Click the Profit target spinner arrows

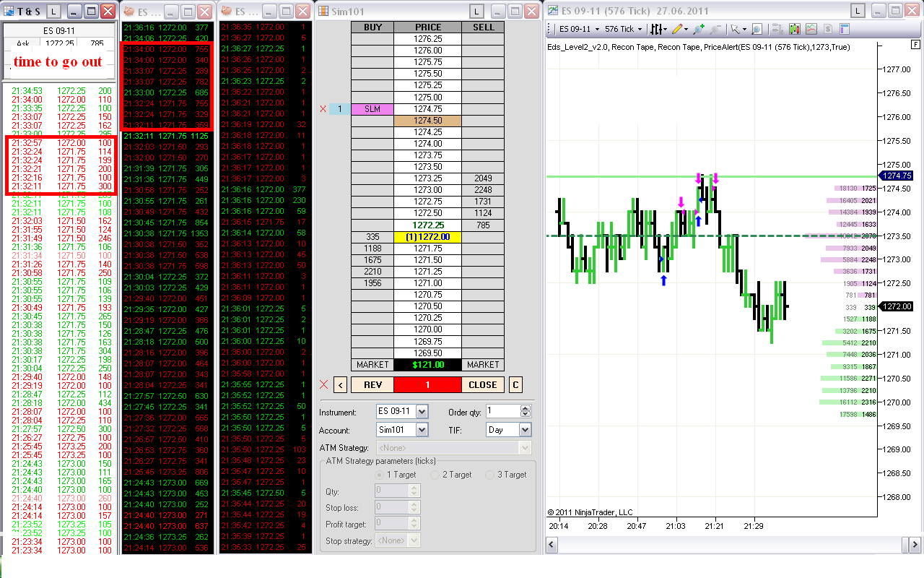pyautogui.click(x=414, y=524)
